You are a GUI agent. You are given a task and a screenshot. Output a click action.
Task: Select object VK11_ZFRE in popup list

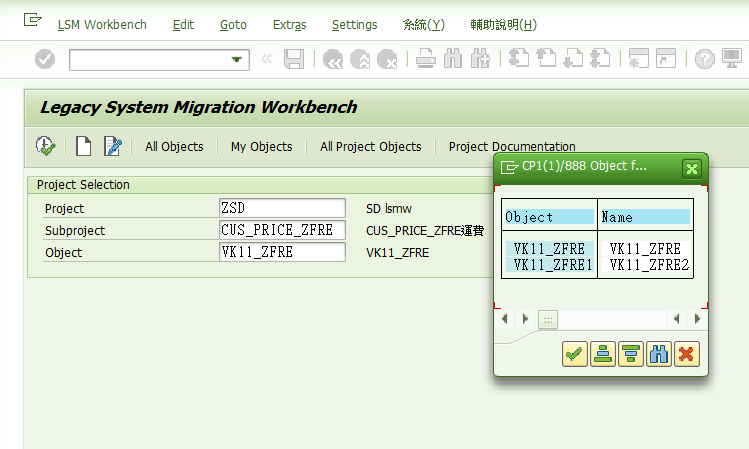549,249
